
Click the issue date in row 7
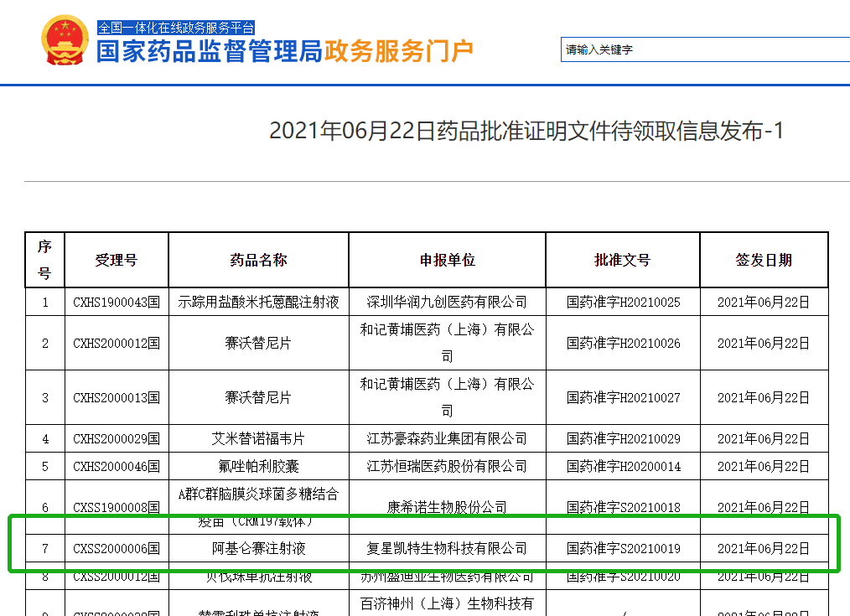[x=764, y=548]
